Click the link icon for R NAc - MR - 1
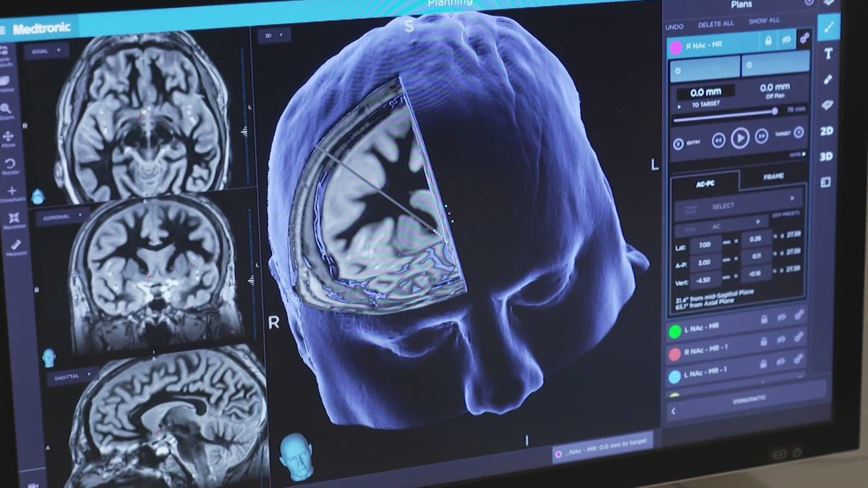 click(798, 337)
